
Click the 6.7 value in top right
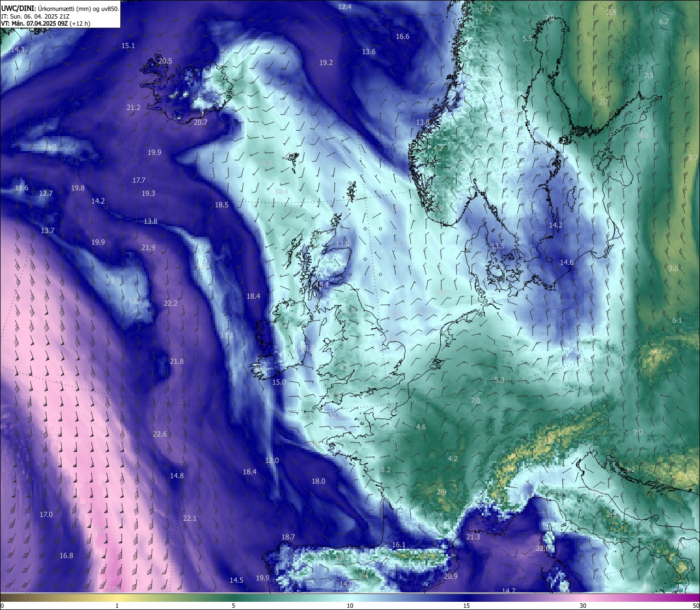tap(664, 22)
